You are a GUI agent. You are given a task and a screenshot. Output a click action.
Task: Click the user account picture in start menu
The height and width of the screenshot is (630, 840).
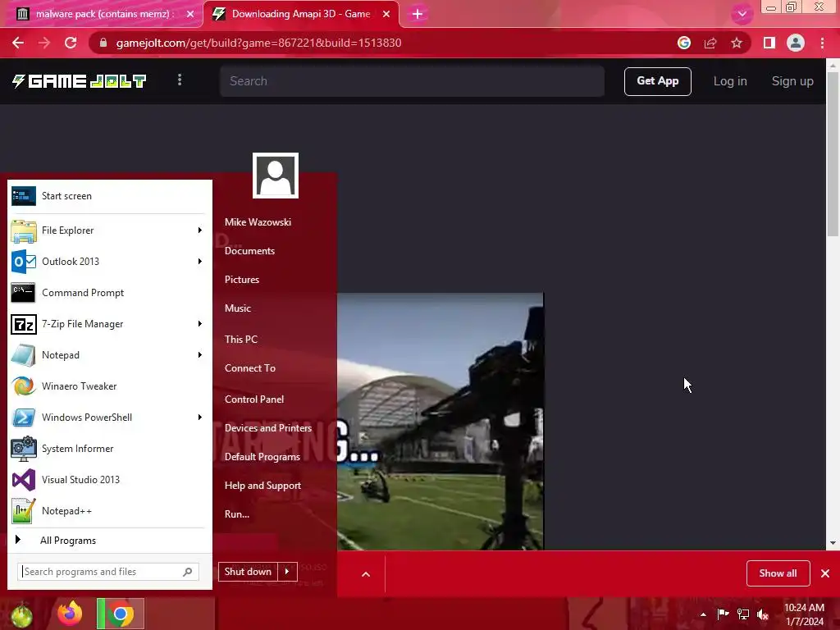pyautogui.click(x=276, y=176)
